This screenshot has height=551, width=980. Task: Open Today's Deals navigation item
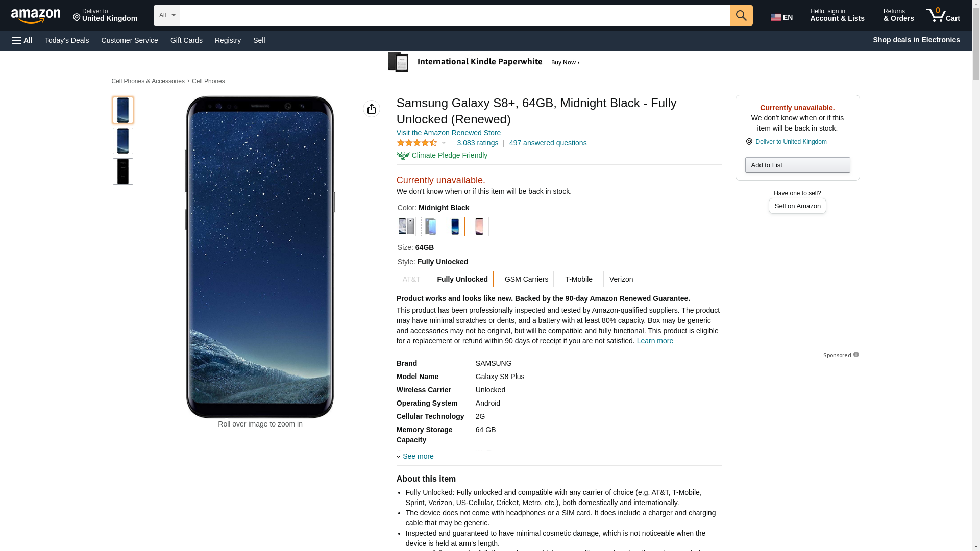(67, 40)
